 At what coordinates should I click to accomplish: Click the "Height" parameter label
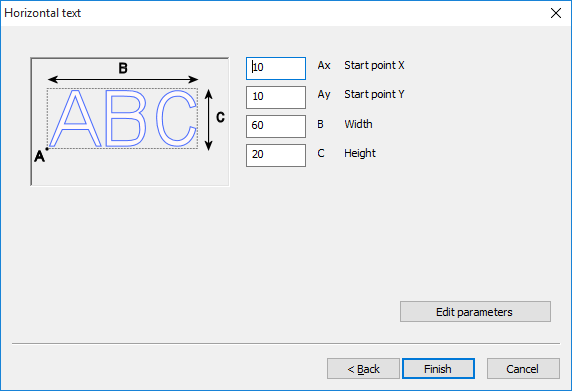coord(360,153)
